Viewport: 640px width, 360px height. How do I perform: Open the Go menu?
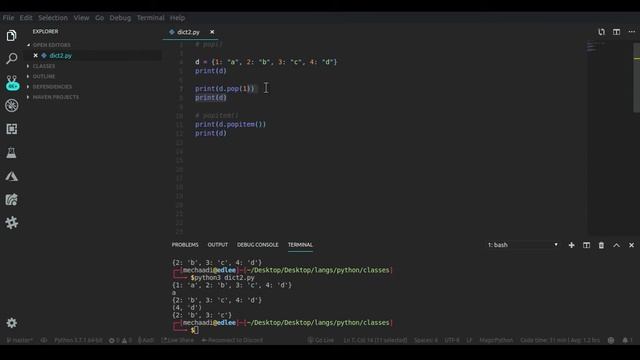point(99,18)
